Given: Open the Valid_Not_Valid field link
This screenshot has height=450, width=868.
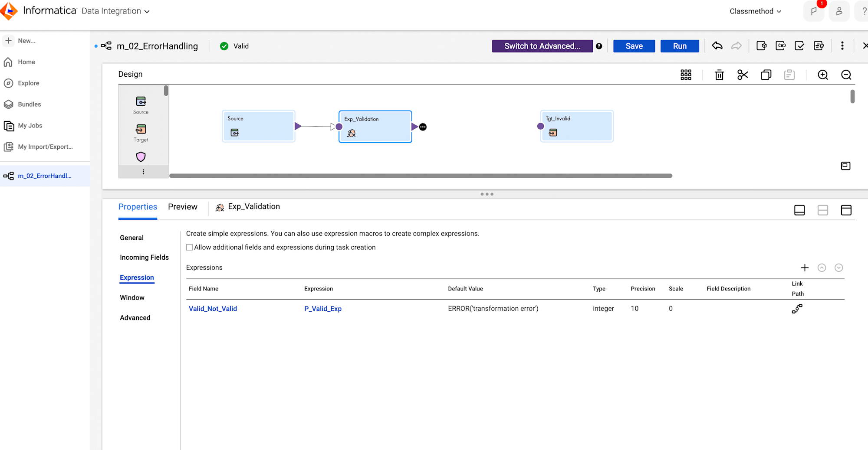Looking at the screenshot, I should (213, 309).
